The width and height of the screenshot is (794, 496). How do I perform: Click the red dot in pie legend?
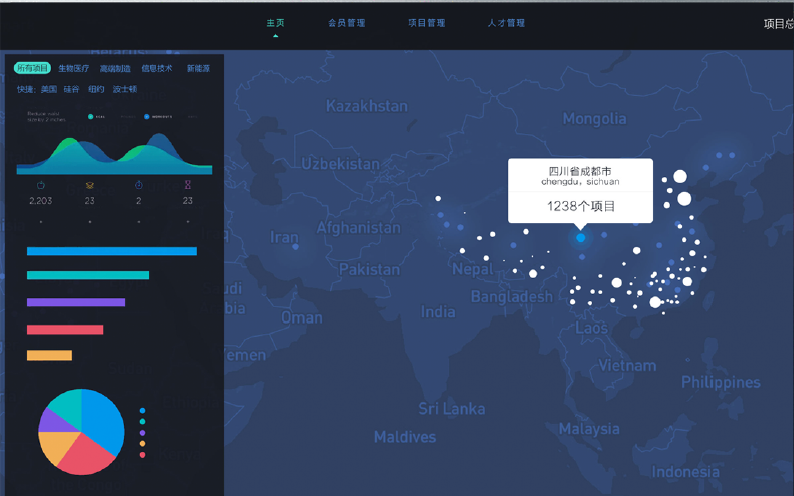click(x=143, y=455)
